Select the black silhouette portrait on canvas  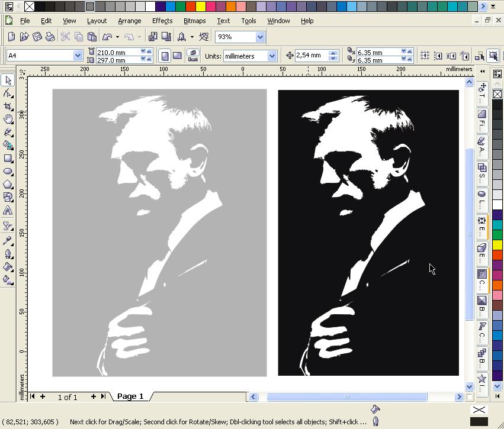[x=368, y=233]
